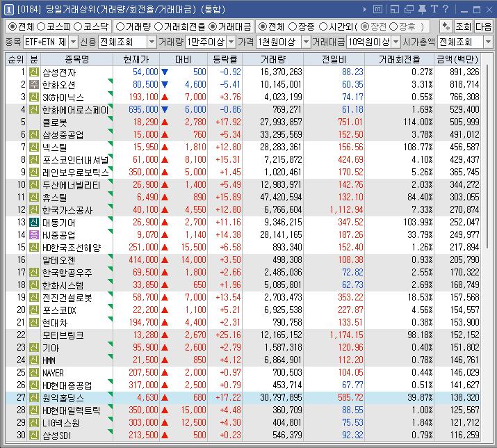Click the 조회 search button

[463, 26]
